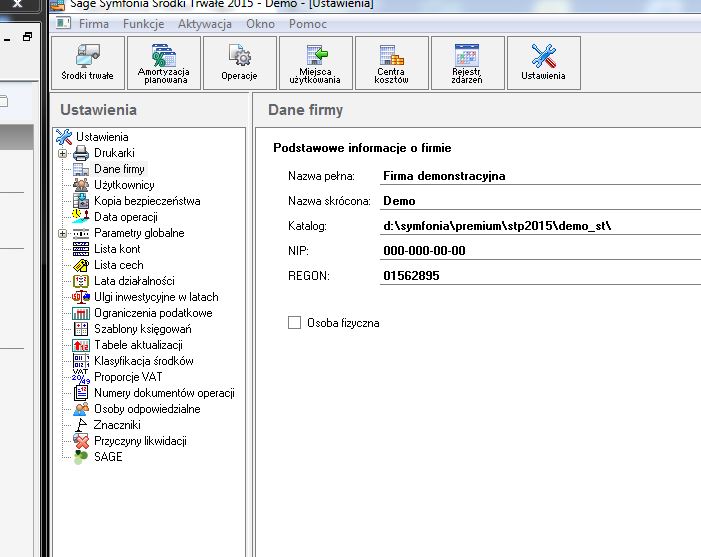Click the document icon left of Firma menu

63,23
